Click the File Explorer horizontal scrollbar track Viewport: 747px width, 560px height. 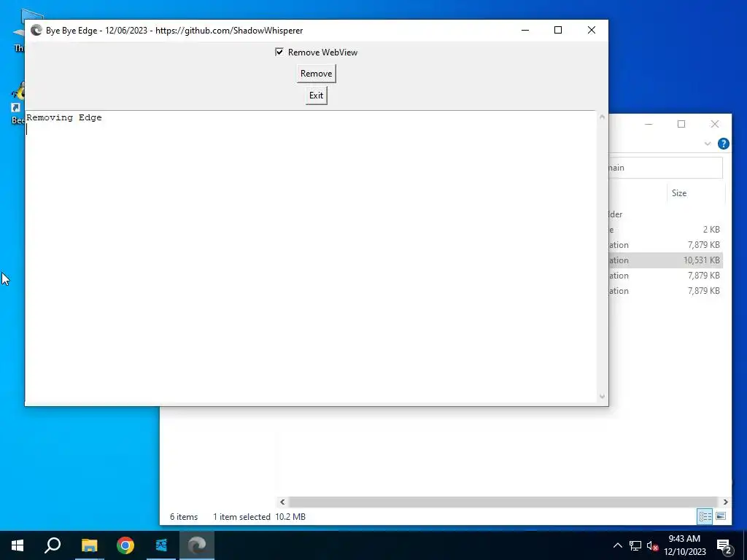tap(503, 502)
